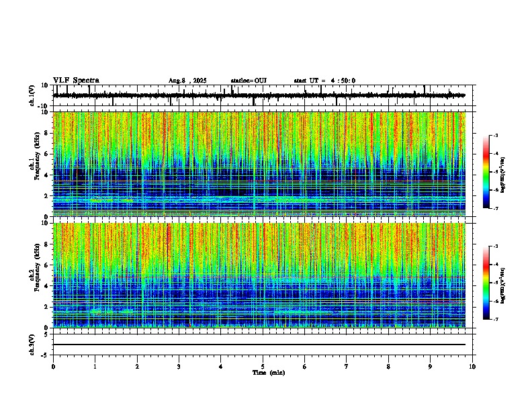This screenshot has height=411, width=532.
Task: Click inside the ch.2 spectrogram
Action: (259, 275)
